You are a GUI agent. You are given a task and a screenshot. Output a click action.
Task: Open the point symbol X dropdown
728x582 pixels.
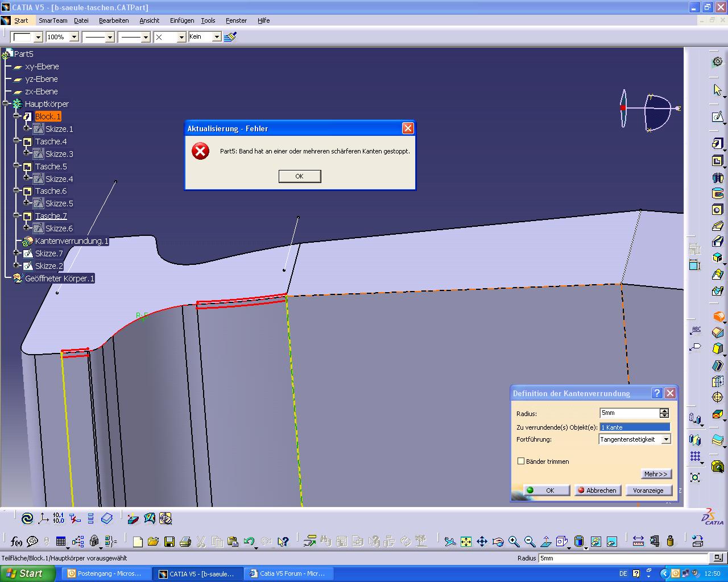(x=181, y=37)
